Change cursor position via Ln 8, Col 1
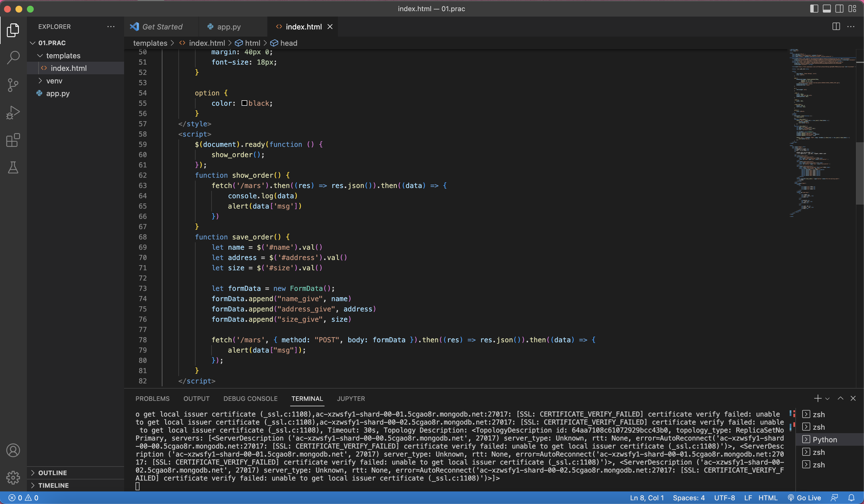The image size is (864, 504). 647,498
